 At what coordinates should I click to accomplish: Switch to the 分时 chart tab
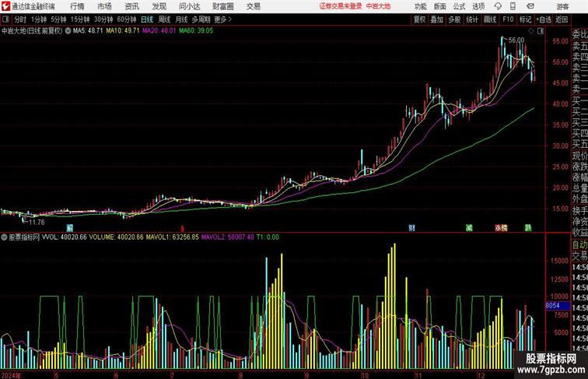pos(20,19)
